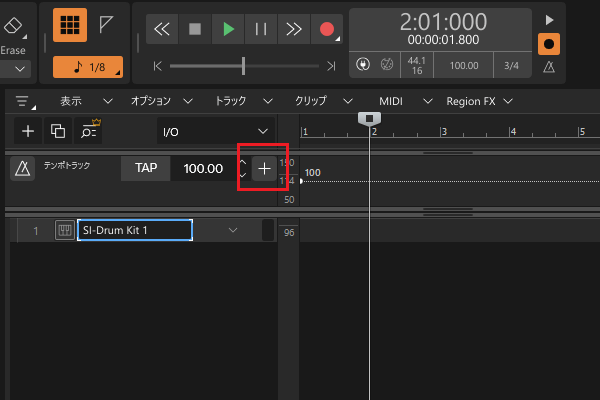Click the duplicate track icon
Viewport: 600px width, 400px height.
tap(58, 131)
